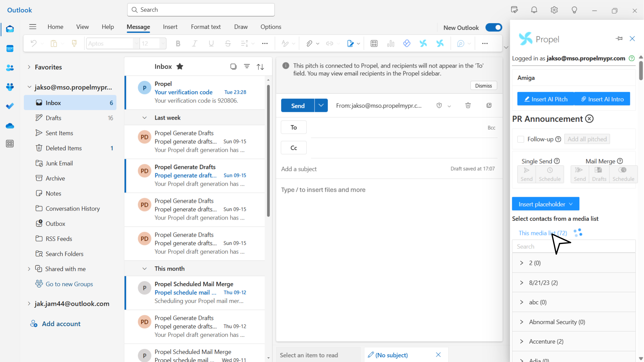Click the first Propel add-in ribbon icon

pyautogui.click(x=423, y=44)
